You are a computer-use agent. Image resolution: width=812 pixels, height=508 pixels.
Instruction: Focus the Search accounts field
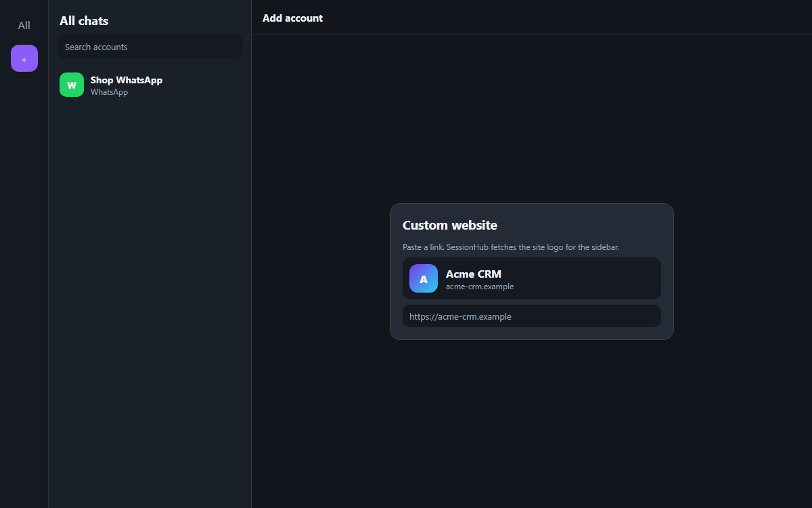click(150, 47)
